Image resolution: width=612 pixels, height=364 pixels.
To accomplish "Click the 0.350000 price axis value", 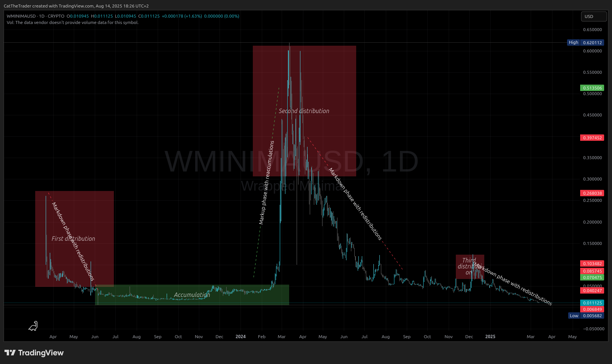I will point(593,158).
